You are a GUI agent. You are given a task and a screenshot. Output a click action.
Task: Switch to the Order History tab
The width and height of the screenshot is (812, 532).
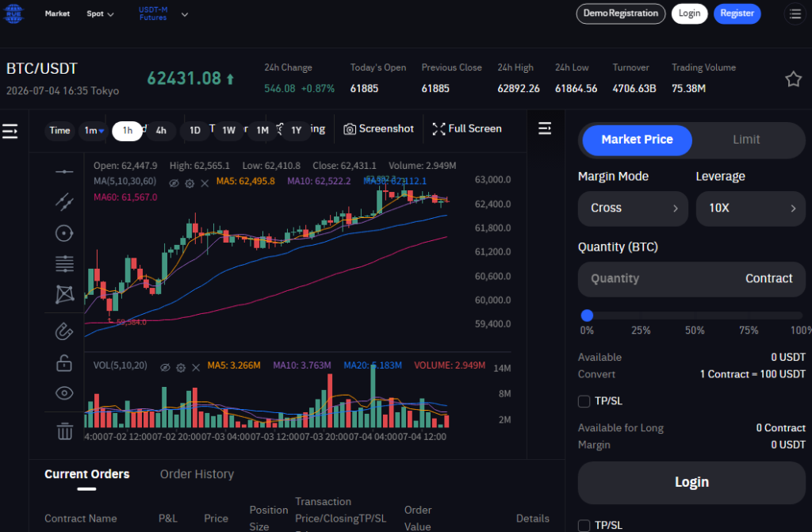pyautogui.click(x=197, y=474)
